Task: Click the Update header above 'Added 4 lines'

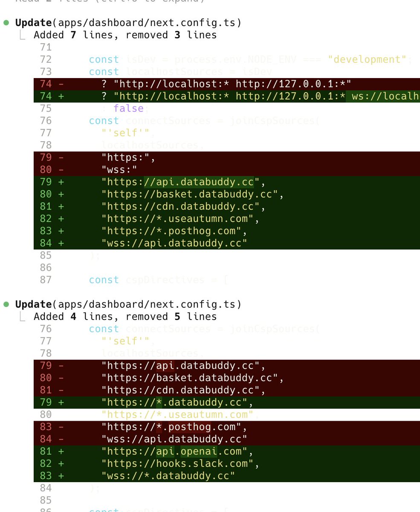Action: 128,304
